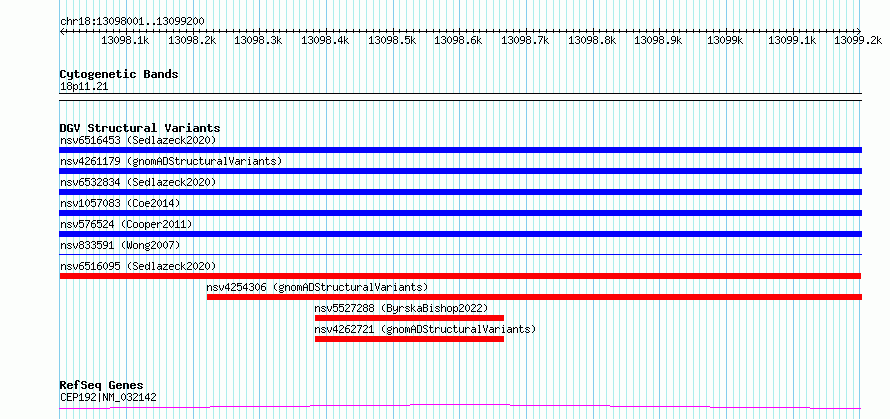Open the DGV Structural Variants track title
This screenshot has width=890, height=419.
140,128
